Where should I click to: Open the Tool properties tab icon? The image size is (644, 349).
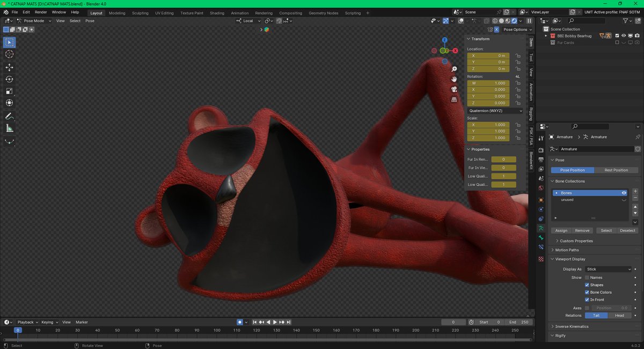541,139
